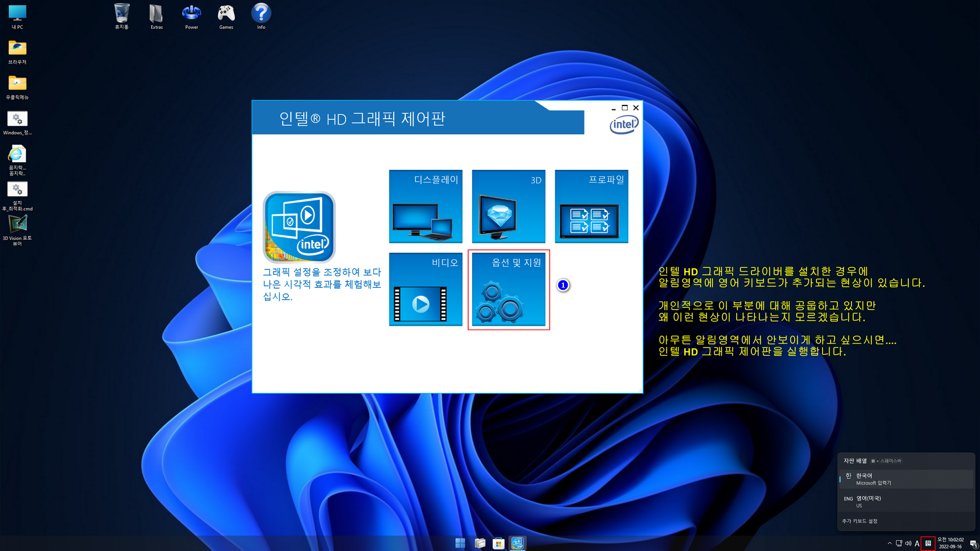Close the Intel HD Graphics control panel

click(x=635, y=108)
